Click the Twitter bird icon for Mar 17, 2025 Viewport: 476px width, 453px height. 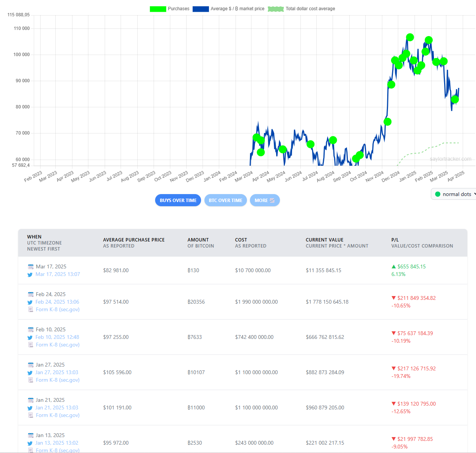click(30, 274)
